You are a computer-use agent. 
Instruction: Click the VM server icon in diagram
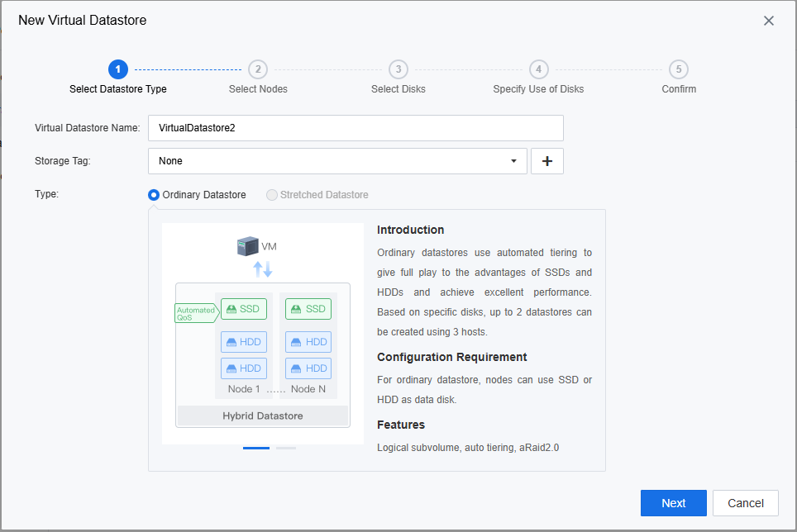pos(247,246)
